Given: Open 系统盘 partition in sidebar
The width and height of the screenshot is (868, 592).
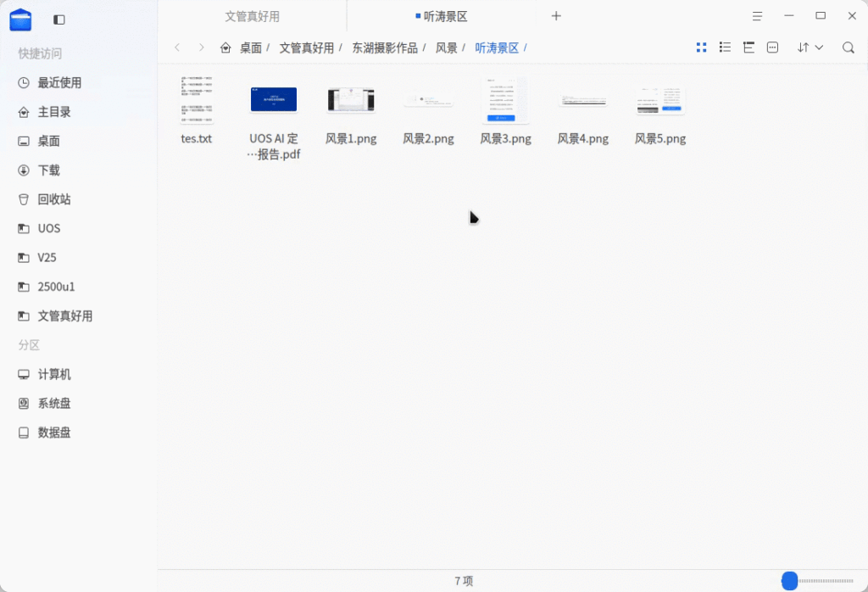Looking at the screenshot, I should click(54, 403).
